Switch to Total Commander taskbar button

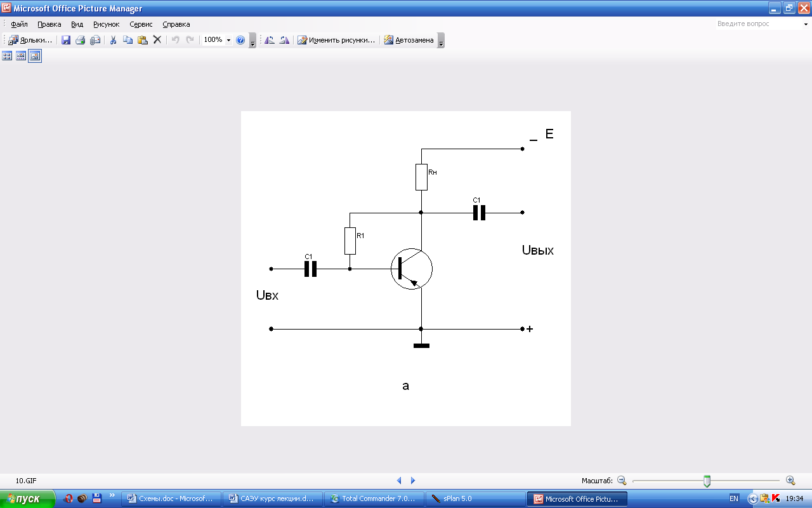tap(376, 499)
